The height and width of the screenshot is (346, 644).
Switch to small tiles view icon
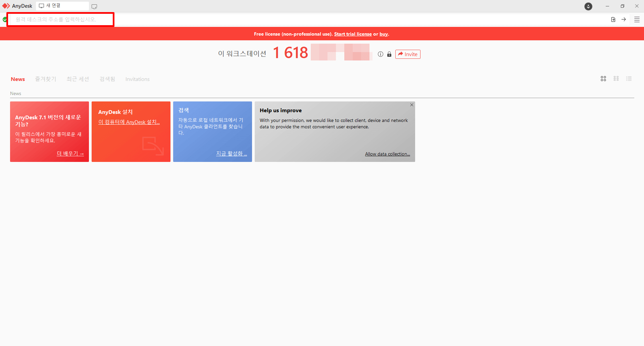[616, 79]
